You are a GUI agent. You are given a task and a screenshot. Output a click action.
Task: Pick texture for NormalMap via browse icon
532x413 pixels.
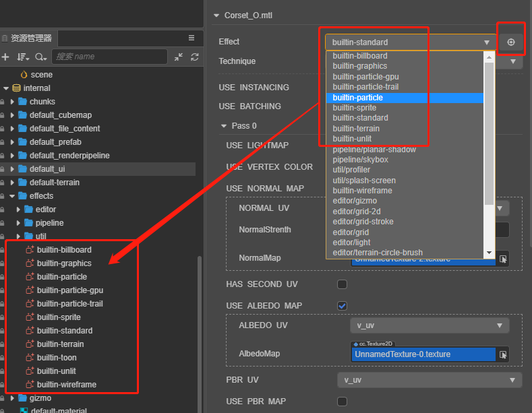503,259
